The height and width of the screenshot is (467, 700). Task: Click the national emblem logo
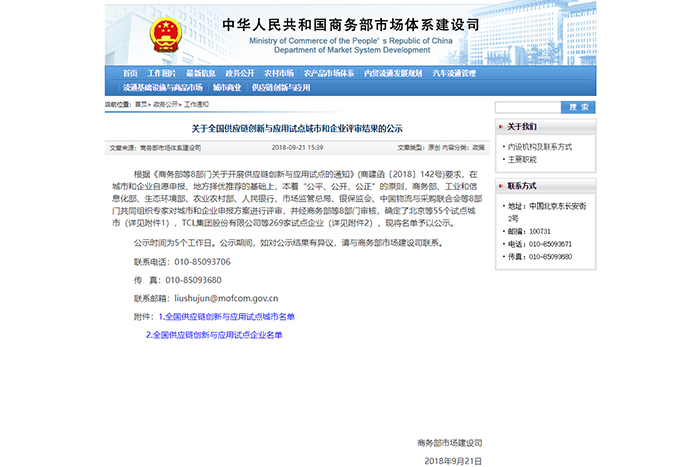(166, 35)
